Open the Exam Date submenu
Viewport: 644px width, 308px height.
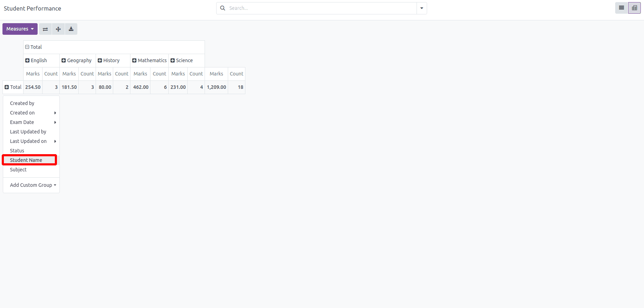(x=31, y=122)
